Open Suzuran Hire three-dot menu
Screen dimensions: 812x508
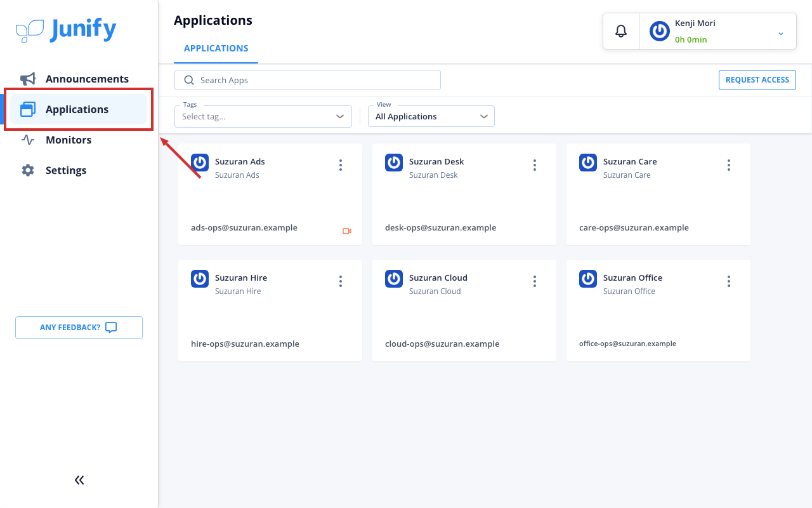point(341,281)
